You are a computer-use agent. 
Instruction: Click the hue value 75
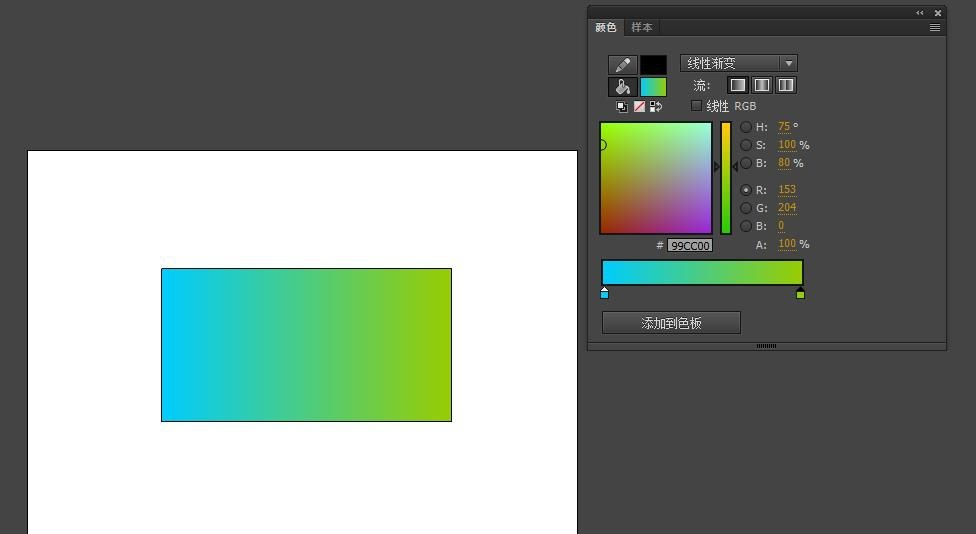pyautogui.click(x=784, y=126)
